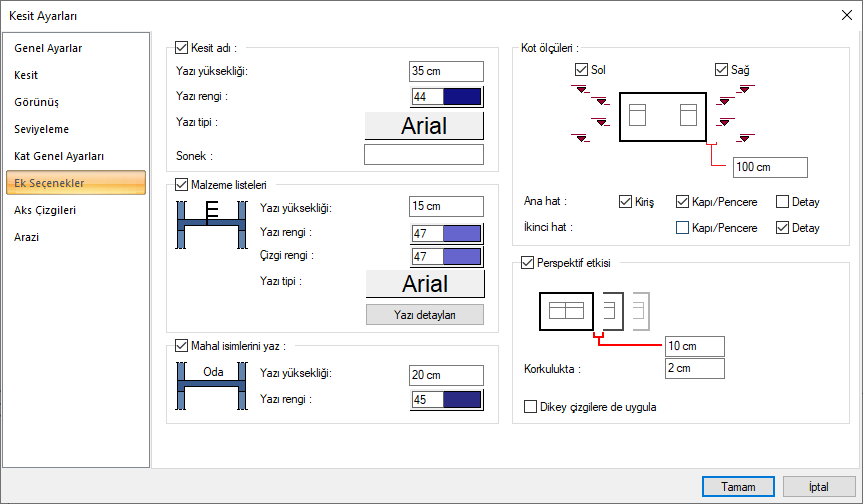Toggle Detay in İkinci hat row

pos(783,227)
